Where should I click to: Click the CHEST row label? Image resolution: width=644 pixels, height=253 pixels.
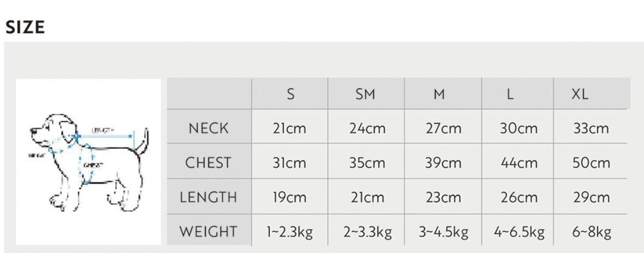point(208,163)
